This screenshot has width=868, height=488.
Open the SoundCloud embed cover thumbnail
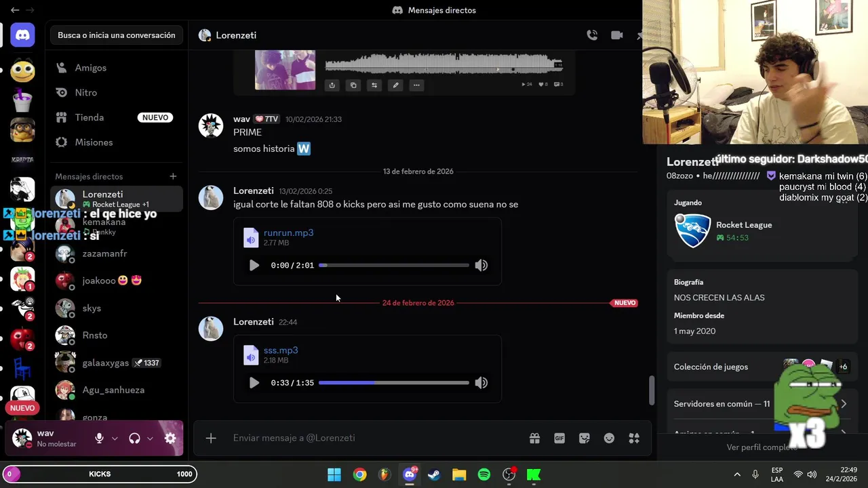(x=285, y=70)
